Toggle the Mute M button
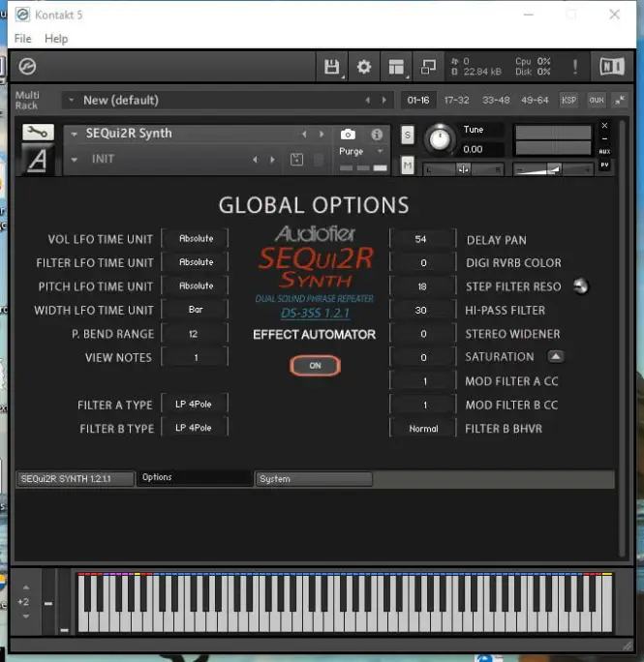 (x=408, y=165)
